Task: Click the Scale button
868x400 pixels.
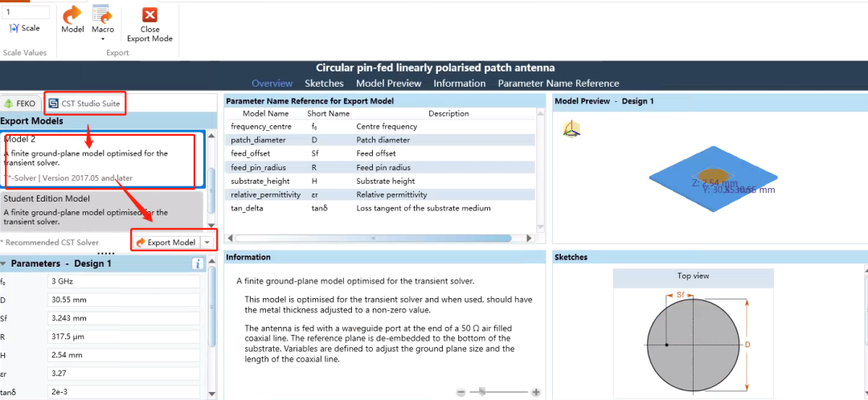Action: pos(25,28)
